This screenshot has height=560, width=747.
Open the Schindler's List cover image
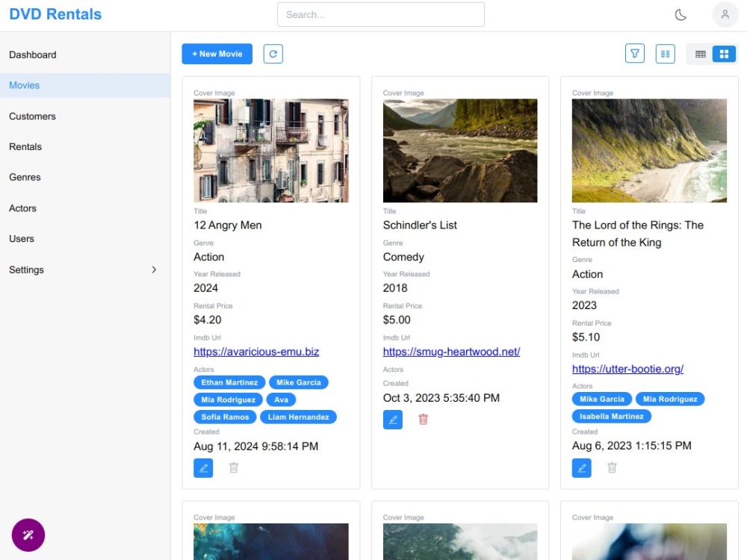[x=459, y=151]
